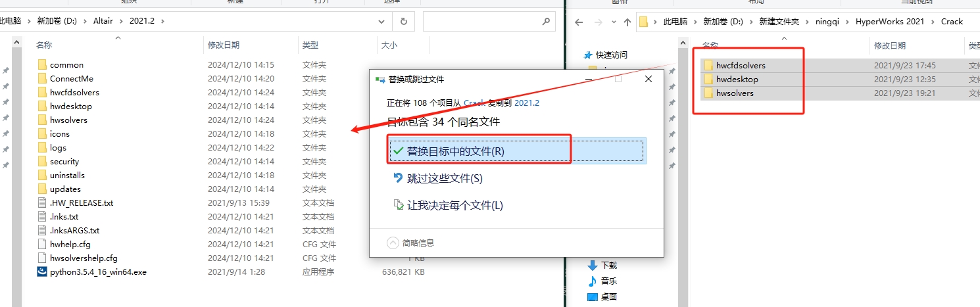Go back in the right Explorer window
The image size is (980, 307).
[x=579, y=22]
